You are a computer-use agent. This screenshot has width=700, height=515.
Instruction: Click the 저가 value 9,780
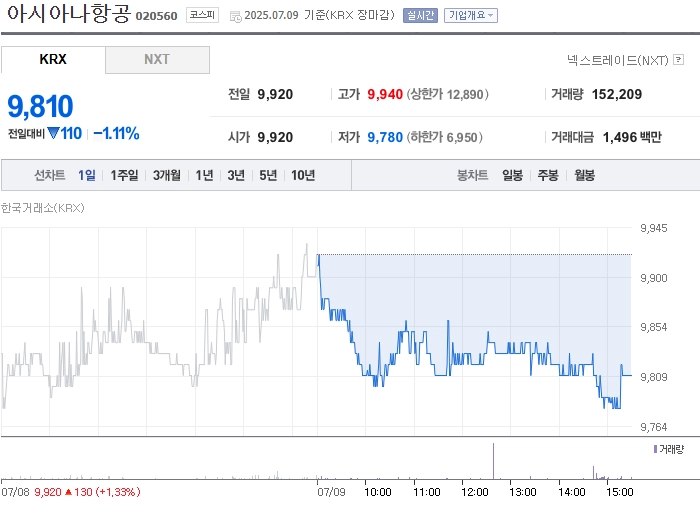[x=385, y=137]
